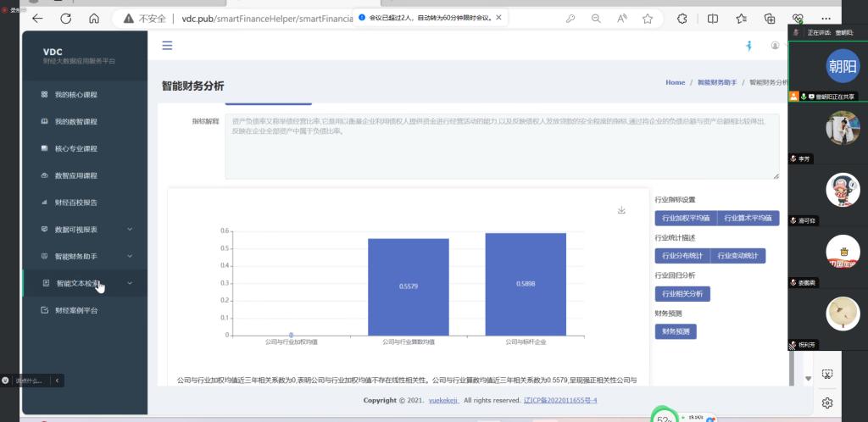Open the settings gear in the meeting panel

pos(827,403)
